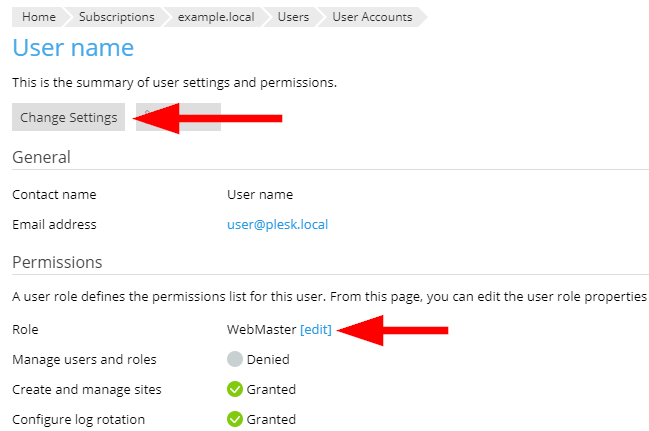Screen dimensions: 649x431
Task: Select the User Accounts breadcrumb
Action: 371,17
